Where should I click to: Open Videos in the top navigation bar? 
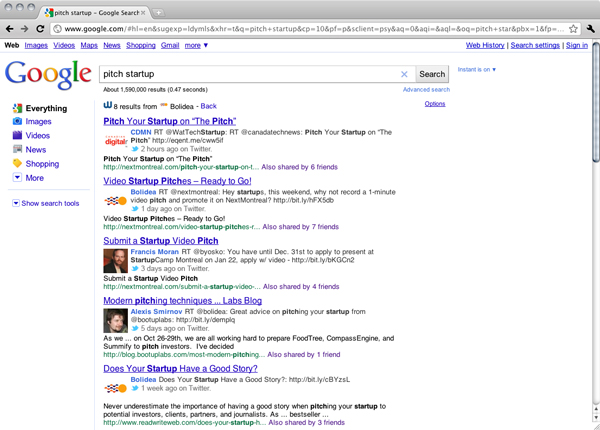pyautogui.click(x=64, y=45)
